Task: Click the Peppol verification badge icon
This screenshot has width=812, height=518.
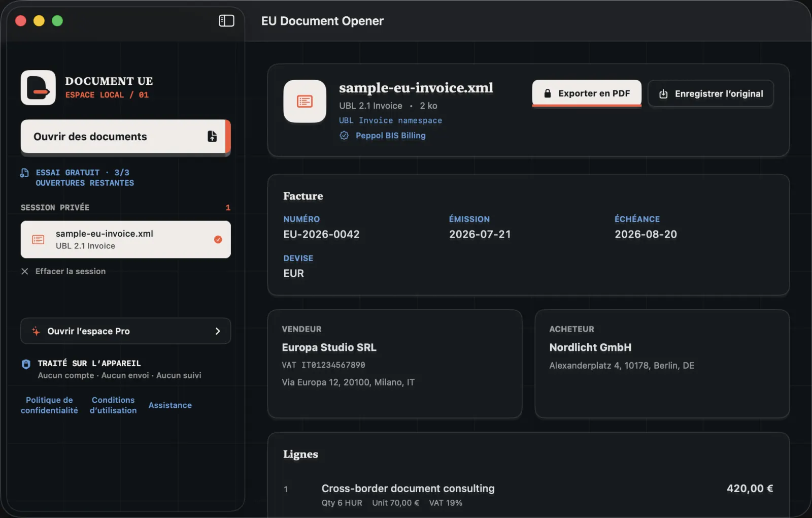Action: (x=344, y=136)
